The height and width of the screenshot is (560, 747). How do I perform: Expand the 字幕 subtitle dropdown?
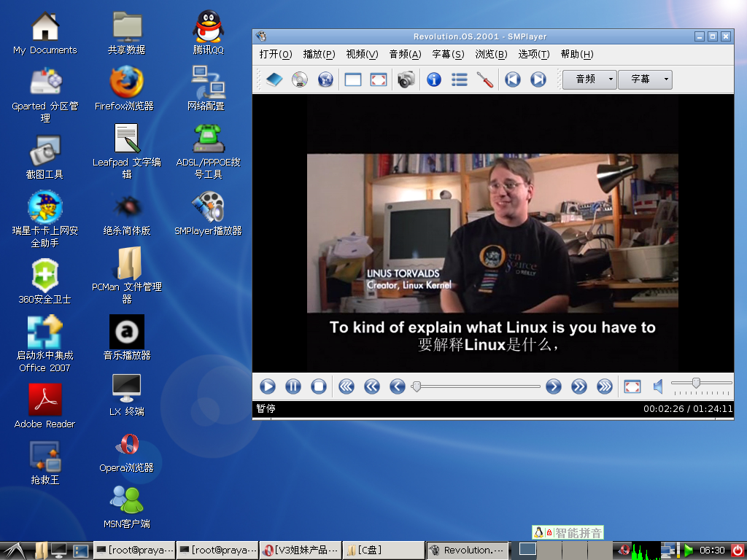click(x=645, y=79)
